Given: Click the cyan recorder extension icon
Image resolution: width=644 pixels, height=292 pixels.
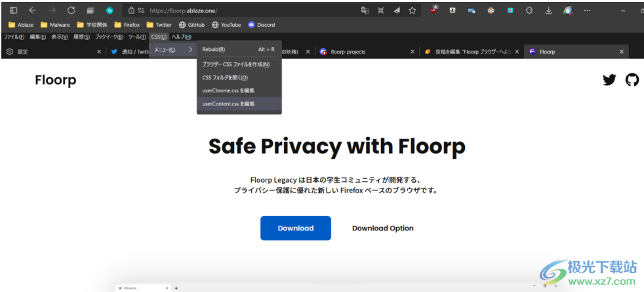Looking at the screenshot, I should [510, 10].
